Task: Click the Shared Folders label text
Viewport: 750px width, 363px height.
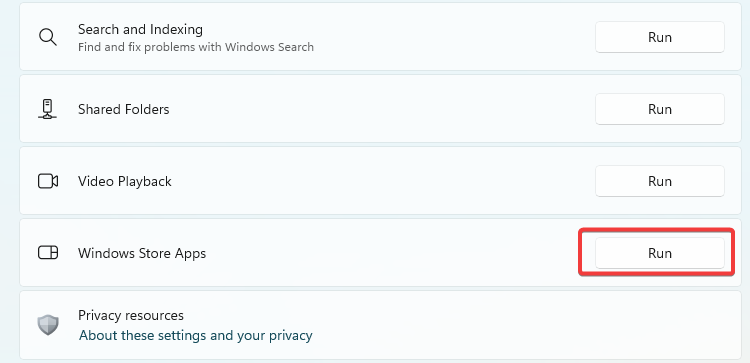Action: (x=123, y=109)
